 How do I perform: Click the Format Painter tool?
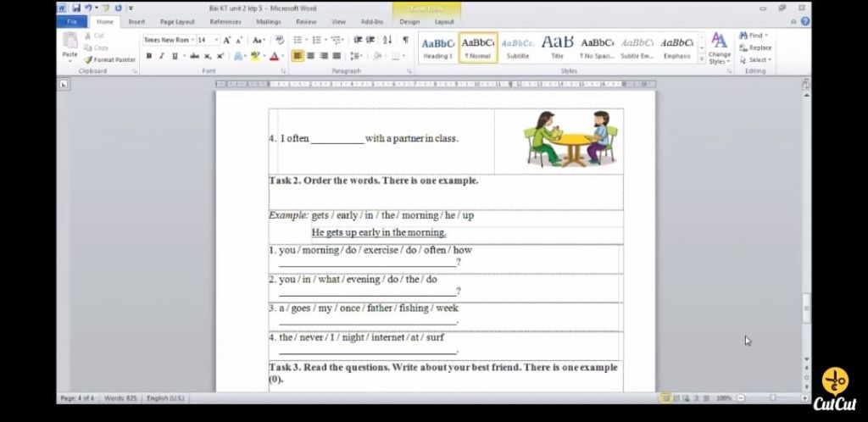[x=109, y=59]
